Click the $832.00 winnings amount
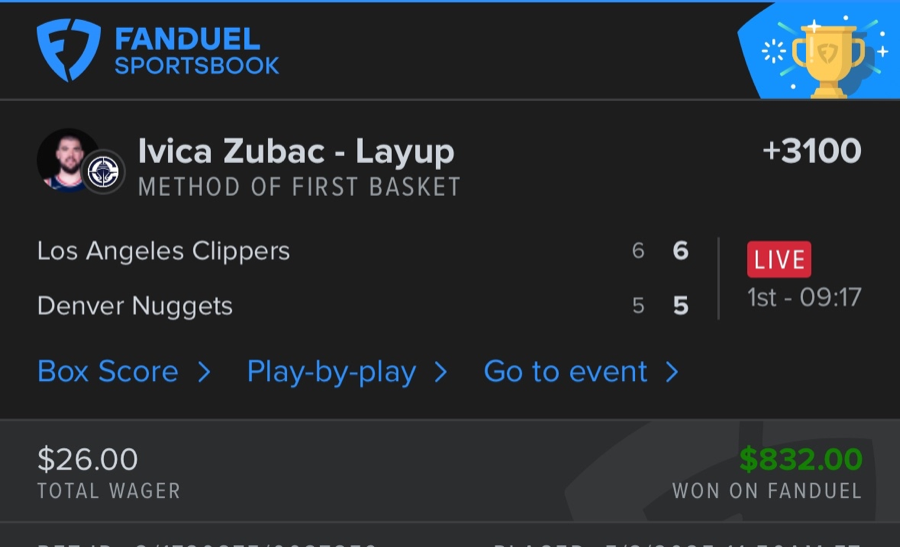This screenshot has height=547, width=900. [800, 459]
